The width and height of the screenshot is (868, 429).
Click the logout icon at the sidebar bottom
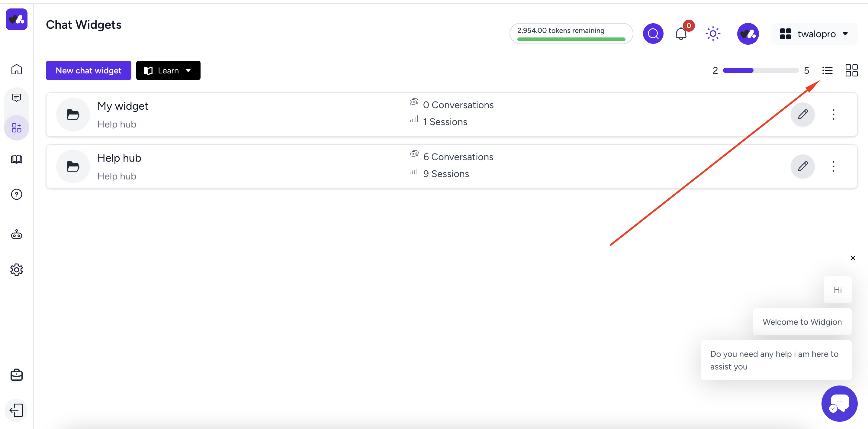pos(17,410)
